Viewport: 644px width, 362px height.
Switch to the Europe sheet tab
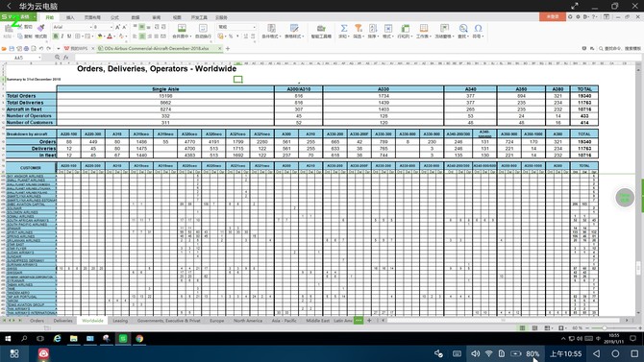click(217, 321)
